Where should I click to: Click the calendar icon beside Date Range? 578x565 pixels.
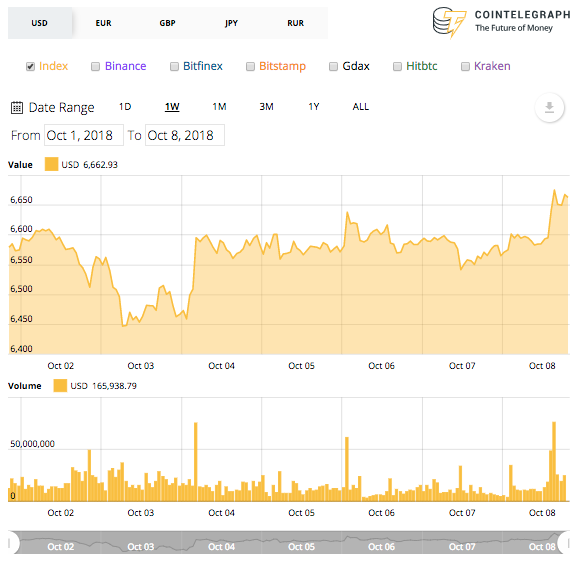pos(17,108)
